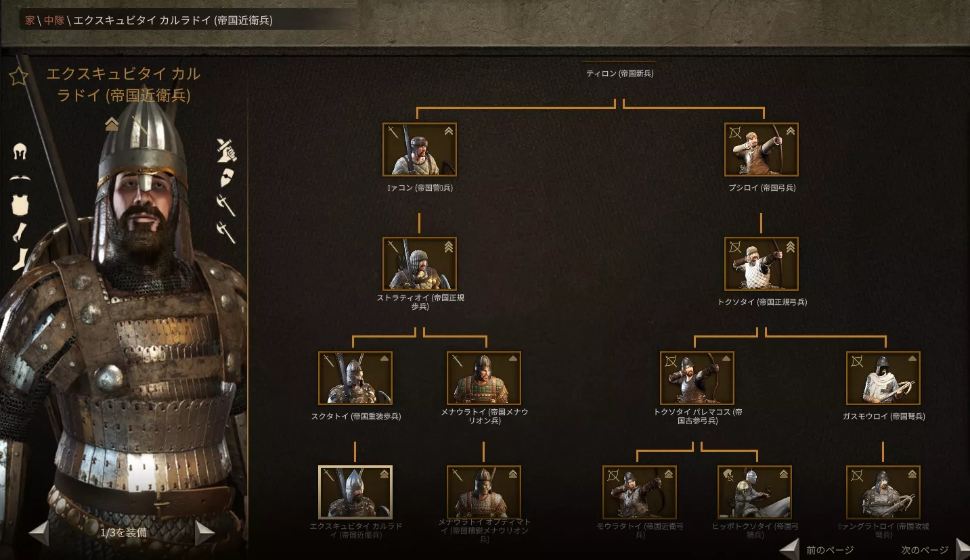Select the lower axe weapon slot icon
970x560 pixels.
coord(226,233)
